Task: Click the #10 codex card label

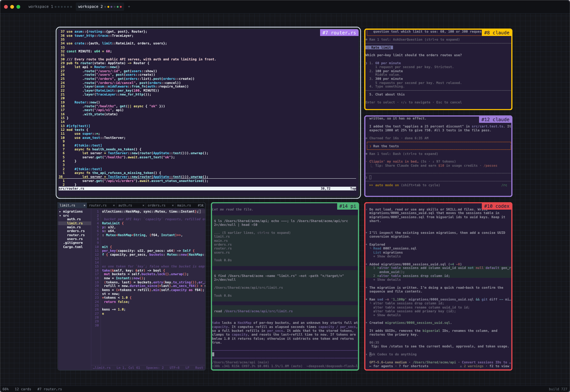Action: tap(496, 206)
